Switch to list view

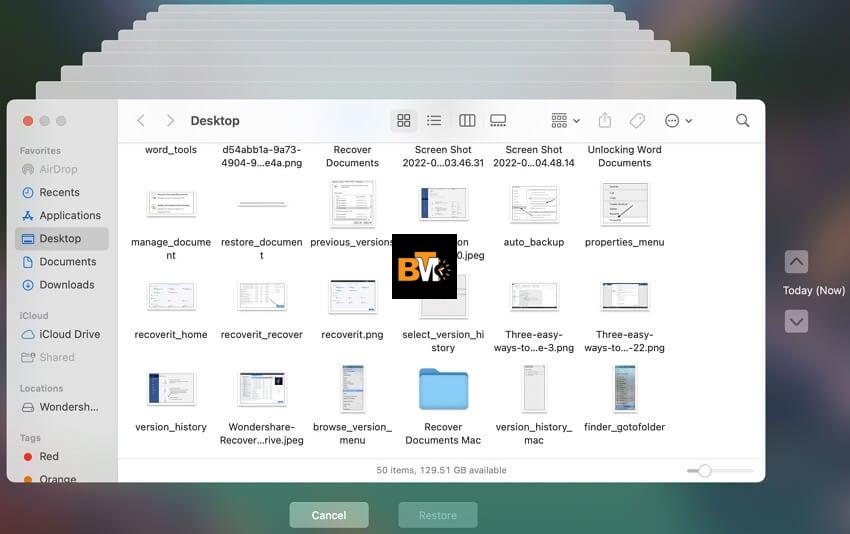click(434, 120)
